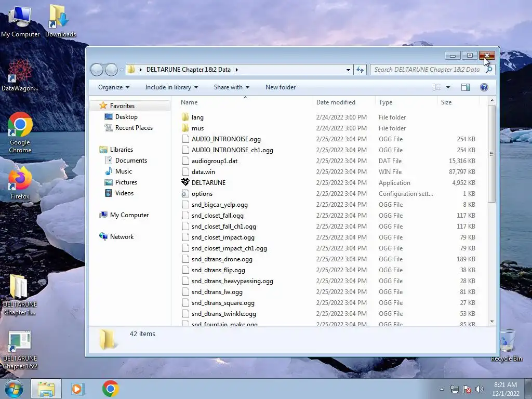Click the taskbar clock showing 8:21 AM
532x399 pixels.
pos(506,389)
